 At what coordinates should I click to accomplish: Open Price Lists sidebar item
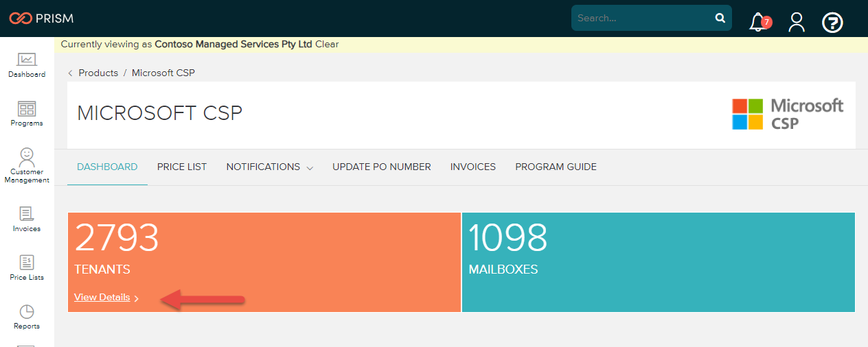point(27,267)
